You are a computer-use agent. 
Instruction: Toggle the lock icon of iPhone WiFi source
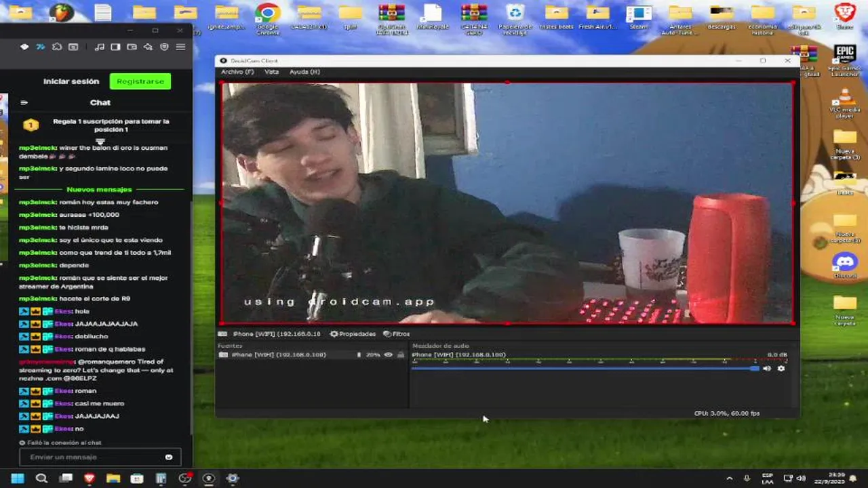click(x=401, y=354)
